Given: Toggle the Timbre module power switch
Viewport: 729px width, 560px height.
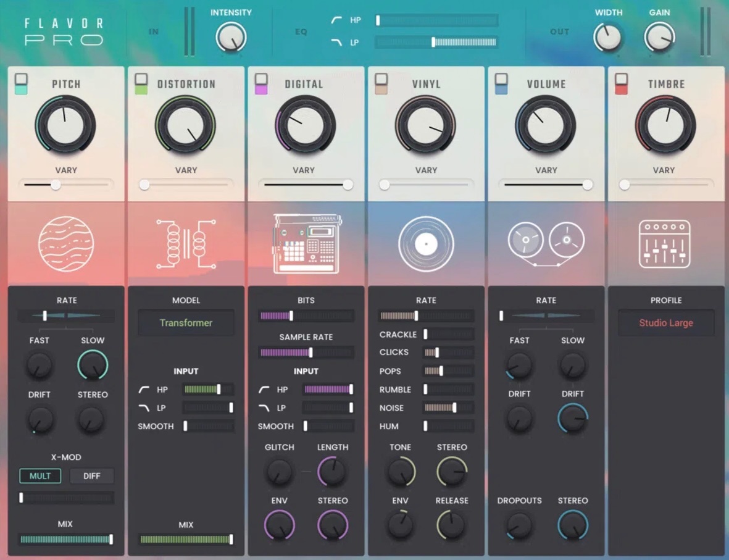Looking at the screenshot, I should (621, 84).
